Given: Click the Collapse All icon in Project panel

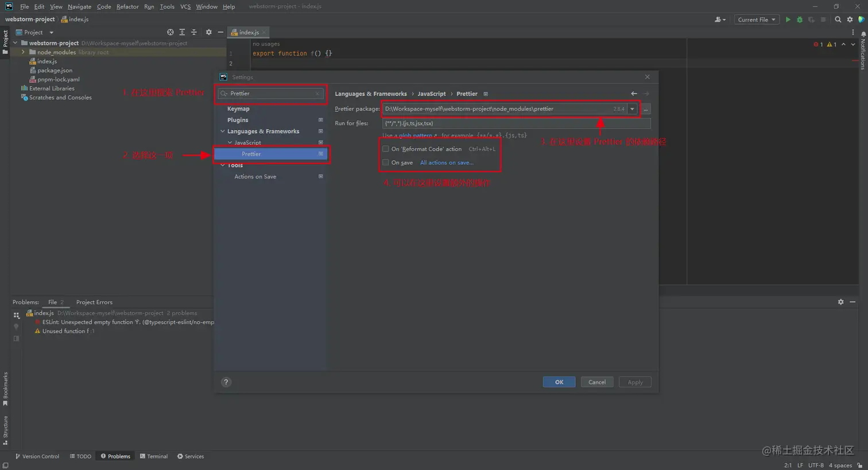Looking at the screenshot, I should tap(194, 32).
